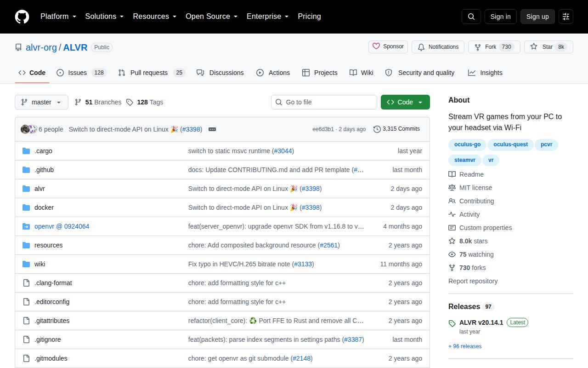Screen dimensions: 588x368
Task: Open the Pricing link
Action: (x=309, y=17)
